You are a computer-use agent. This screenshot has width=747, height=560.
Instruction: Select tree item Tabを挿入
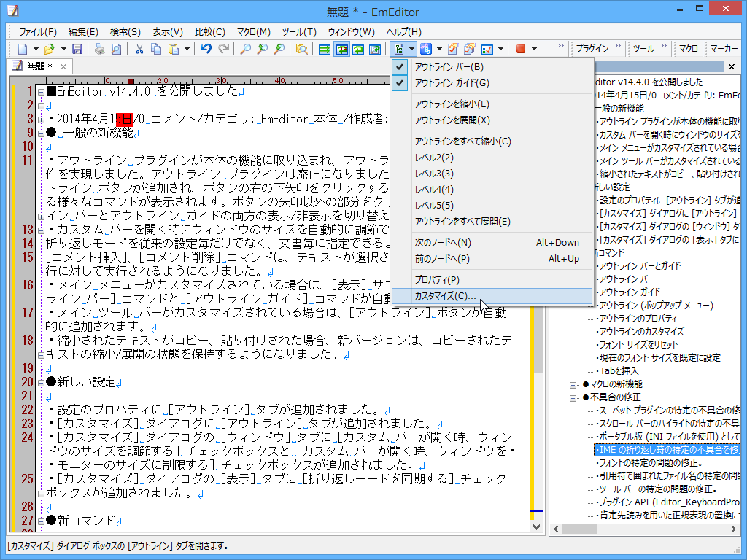(619, 371)
